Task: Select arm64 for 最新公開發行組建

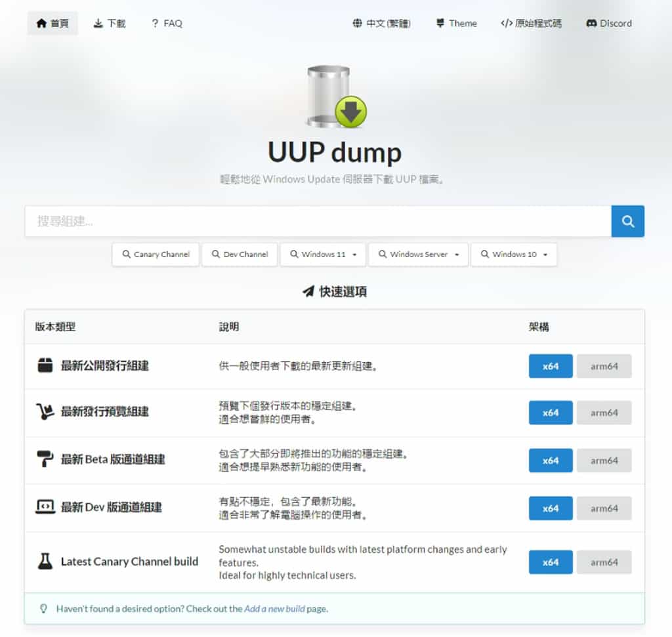Action: (604, 366)
